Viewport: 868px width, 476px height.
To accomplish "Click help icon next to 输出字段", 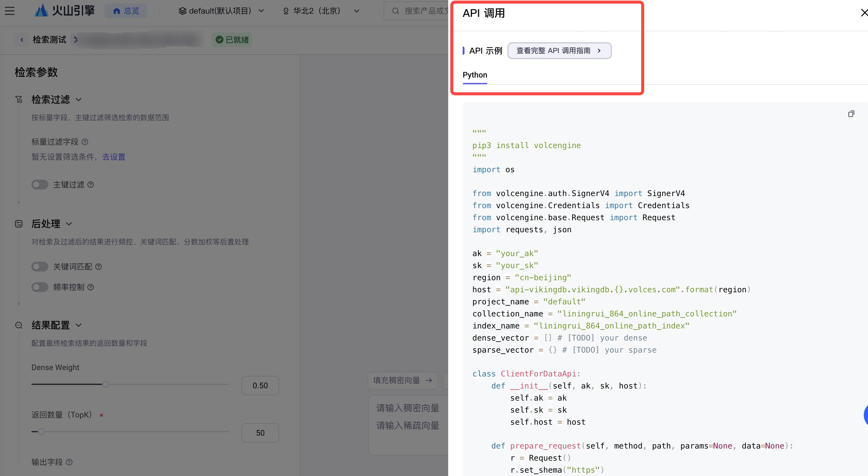I will (69, 462).
